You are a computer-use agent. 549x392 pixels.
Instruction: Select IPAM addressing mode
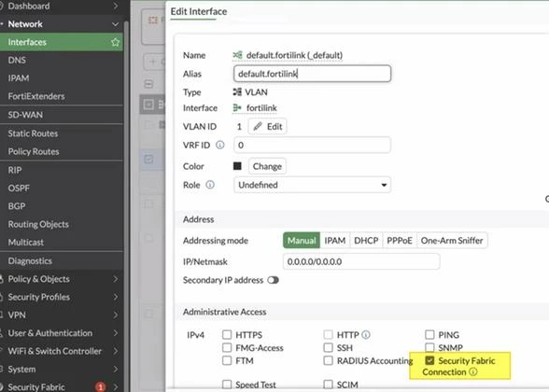[334, 241]
